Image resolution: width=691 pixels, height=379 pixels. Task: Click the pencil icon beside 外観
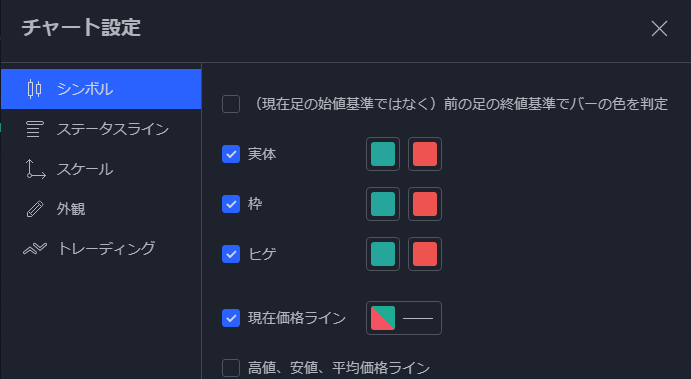(35, 209)
